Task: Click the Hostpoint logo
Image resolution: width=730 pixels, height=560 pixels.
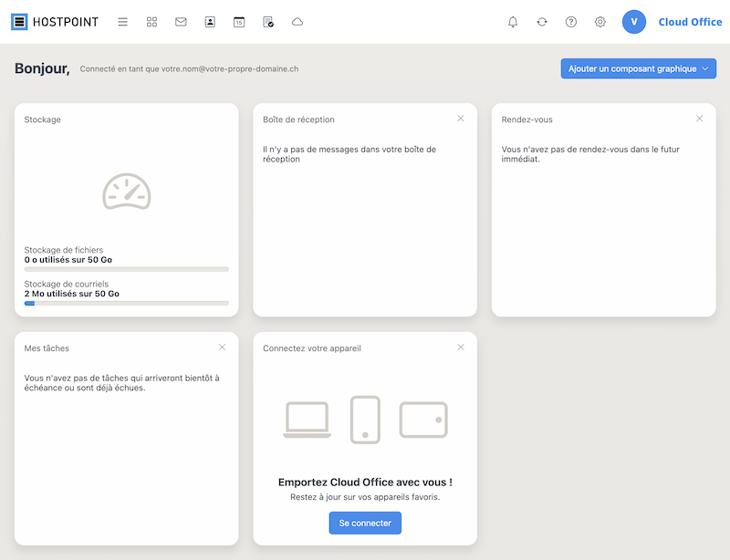Action: [55, 22]
